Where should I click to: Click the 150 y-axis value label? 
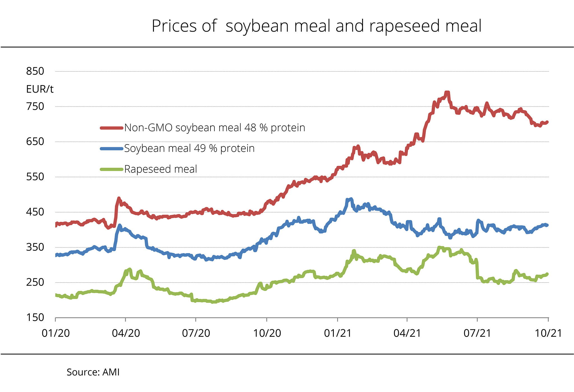click(x=35, y=318)
